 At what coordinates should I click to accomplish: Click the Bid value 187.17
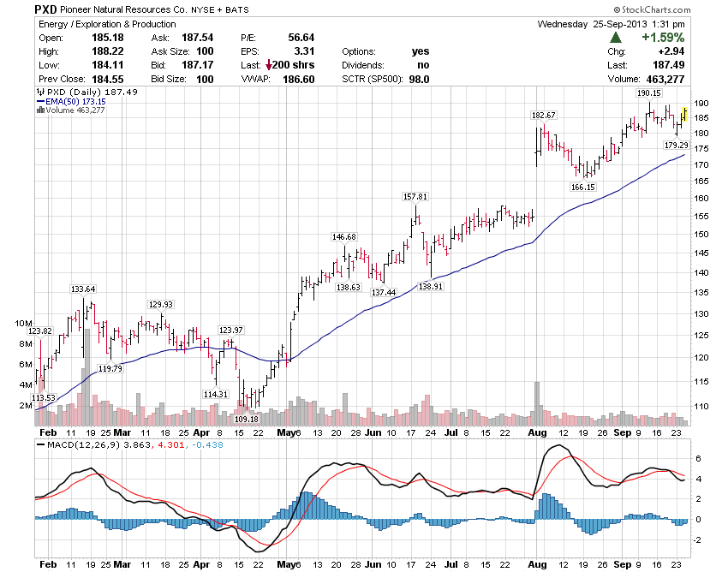tap(197, 65)
